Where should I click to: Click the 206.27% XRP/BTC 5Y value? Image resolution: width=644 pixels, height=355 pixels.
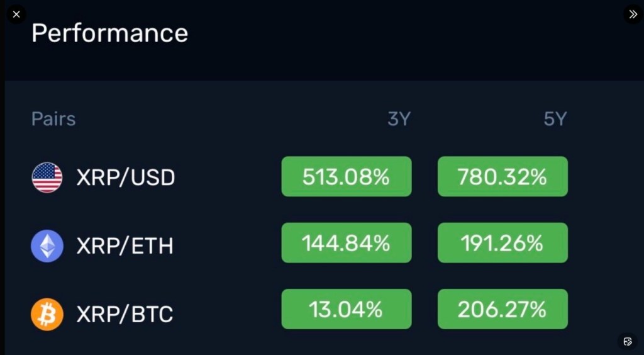click(502, 309)
